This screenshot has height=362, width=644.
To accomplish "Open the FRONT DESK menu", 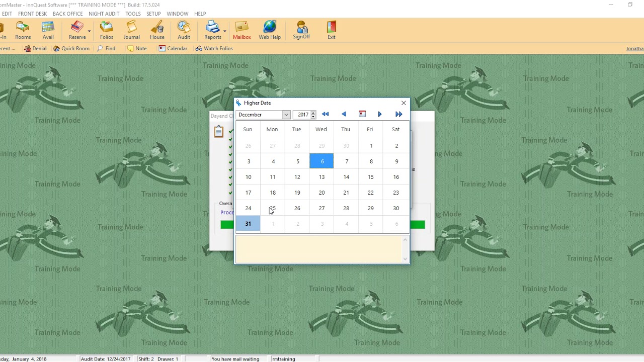I will coord(33,14).
